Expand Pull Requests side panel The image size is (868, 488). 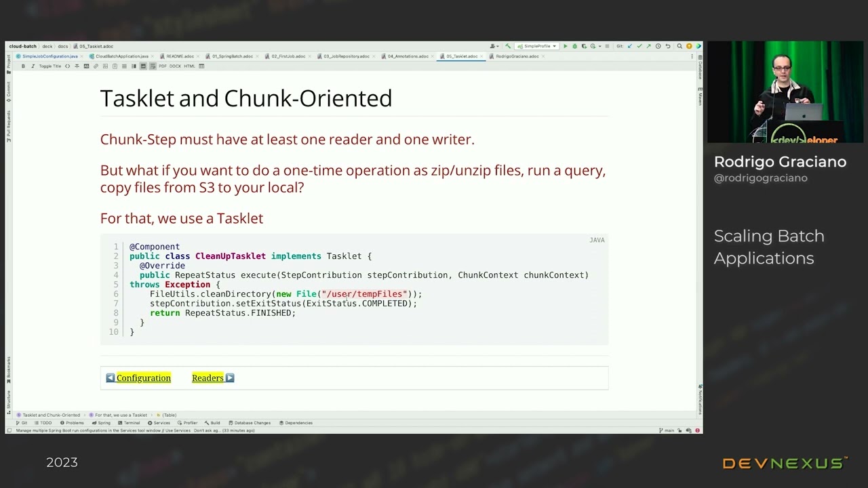tap(9, 125)
